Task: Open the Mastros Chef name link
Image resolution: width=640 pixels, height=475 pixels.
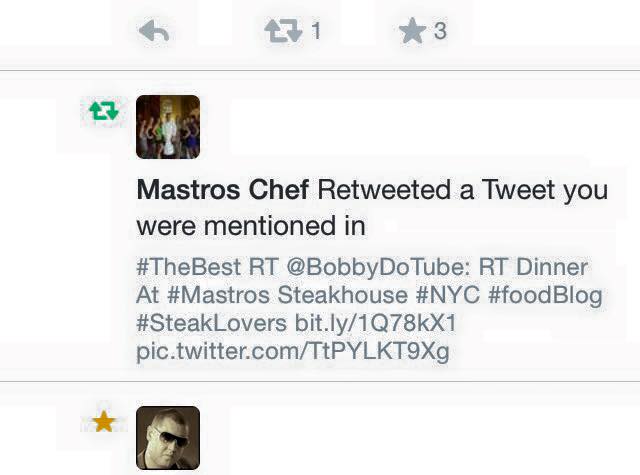Action: [x=223, y=190]
